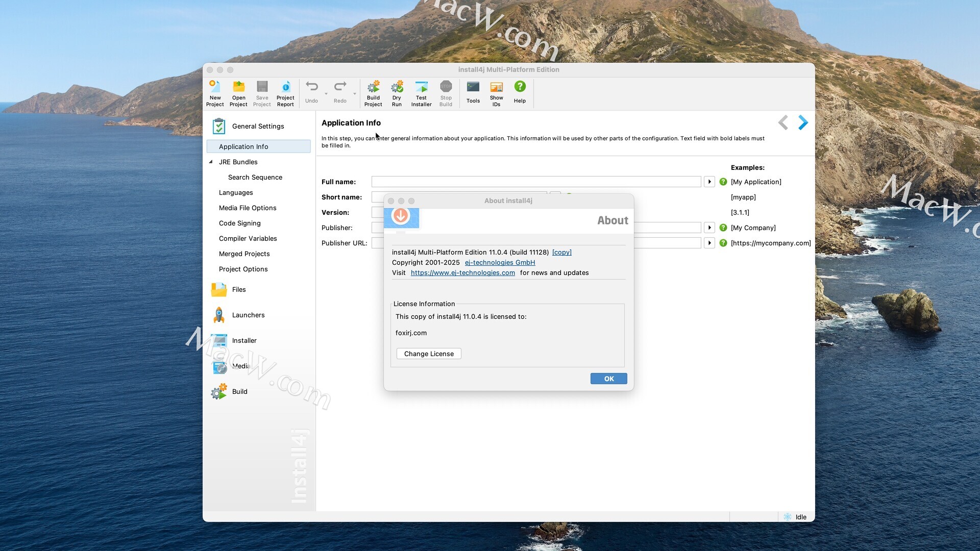Open variable arrow button for Publisher

pos(709,228)
